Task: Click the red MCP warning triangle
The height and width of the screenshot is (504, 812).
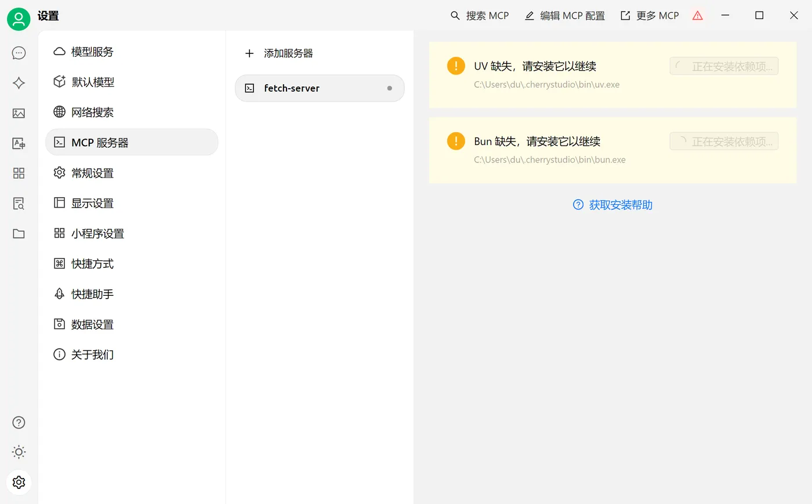Action: tap(697, 16)
